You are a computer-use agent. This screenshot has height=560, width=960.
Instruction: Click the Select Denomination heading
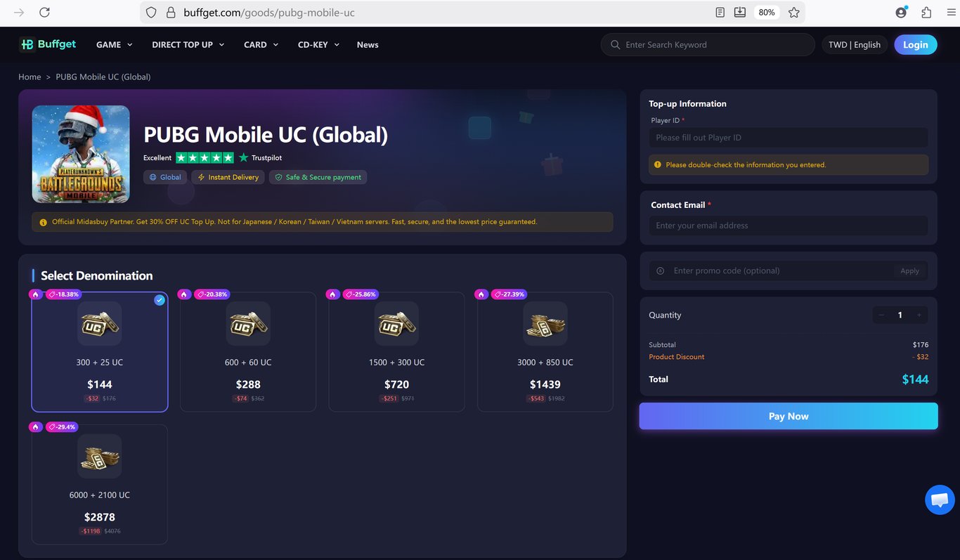point(97,275)
